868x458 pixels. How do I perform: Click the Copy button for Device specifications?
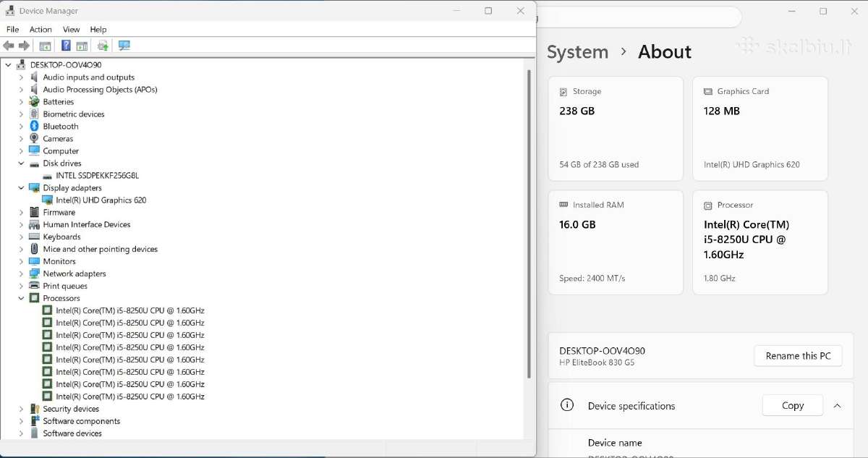(793, 405)
